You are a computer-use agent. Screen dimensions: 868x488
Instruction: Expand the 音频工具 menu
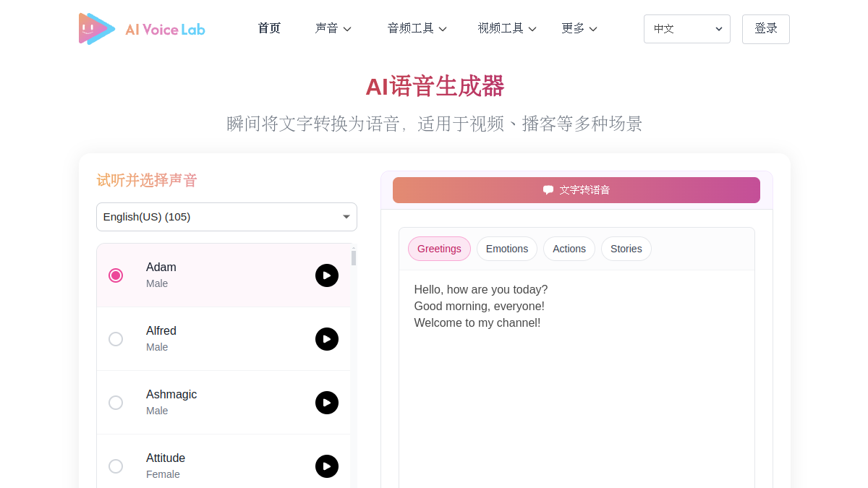click(x=417, y=29)
